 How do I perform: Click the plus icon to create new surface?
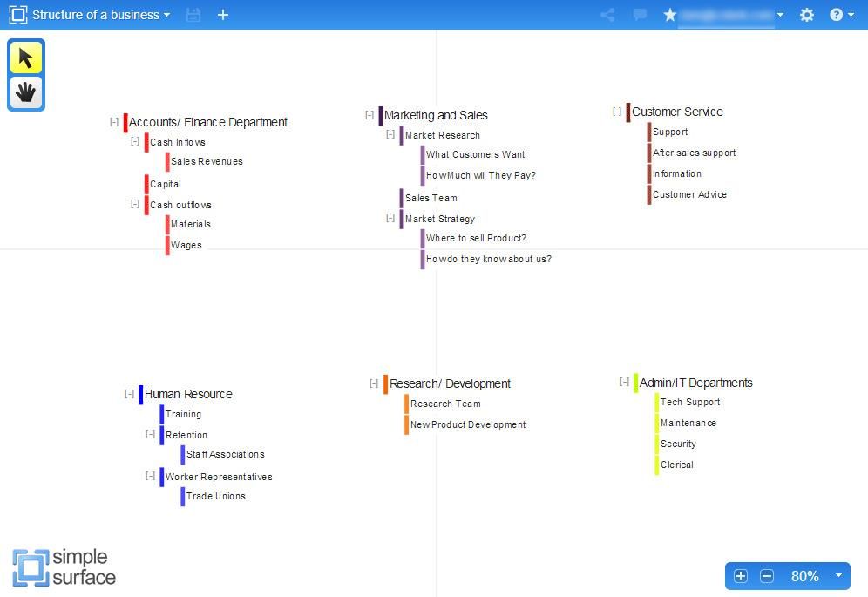point(223,15)
